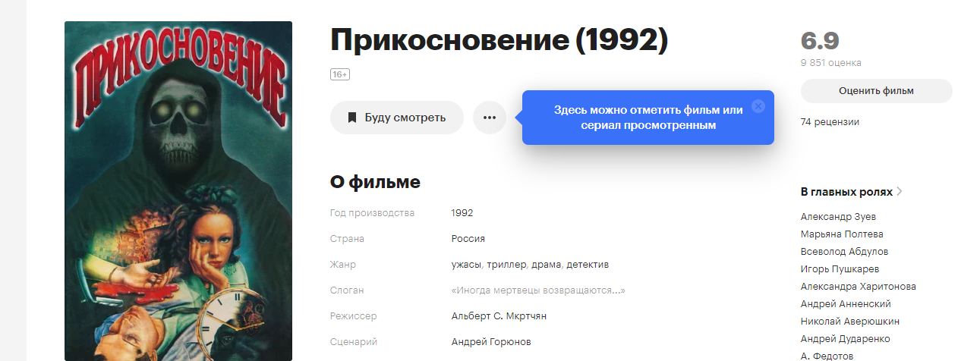
Task: Click the Оценить фильм button
Action: (x=876, y=91)
